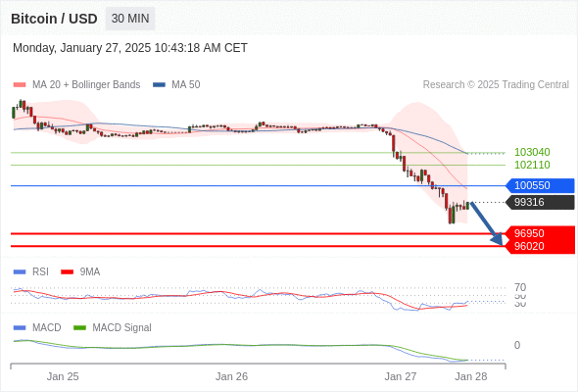Click the Bitcoin / USD title
578x392 pixels.
tap(54, 19)
